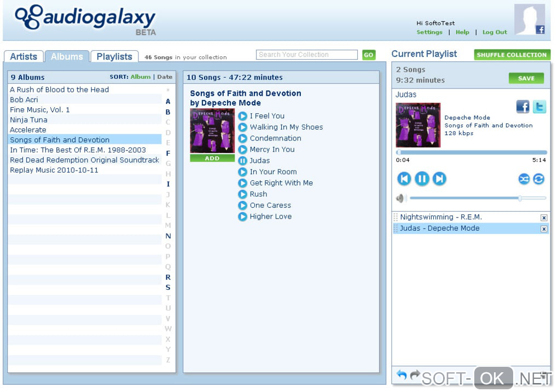Remove Judas from current playlist

coord(544,229)
